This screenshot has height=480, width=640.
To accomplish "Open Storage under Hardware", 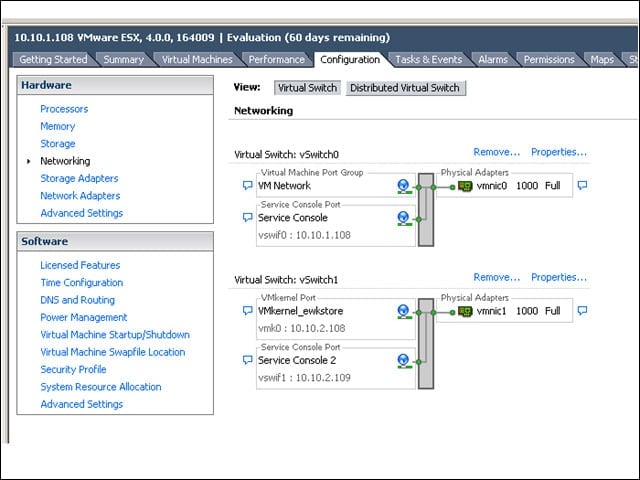I will [x=58, y=144].
